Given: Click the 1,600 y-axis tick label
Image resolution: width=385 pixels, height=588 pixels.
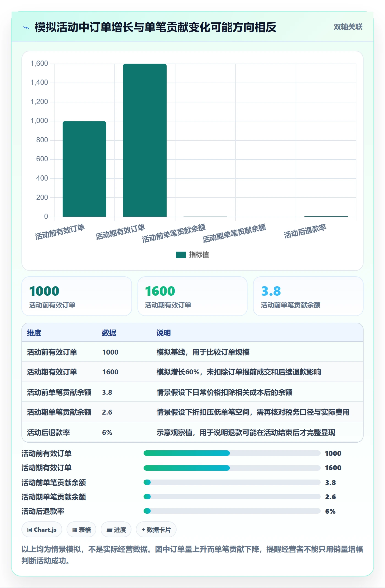Looking at the screenshot, I should tap(39, 64).
